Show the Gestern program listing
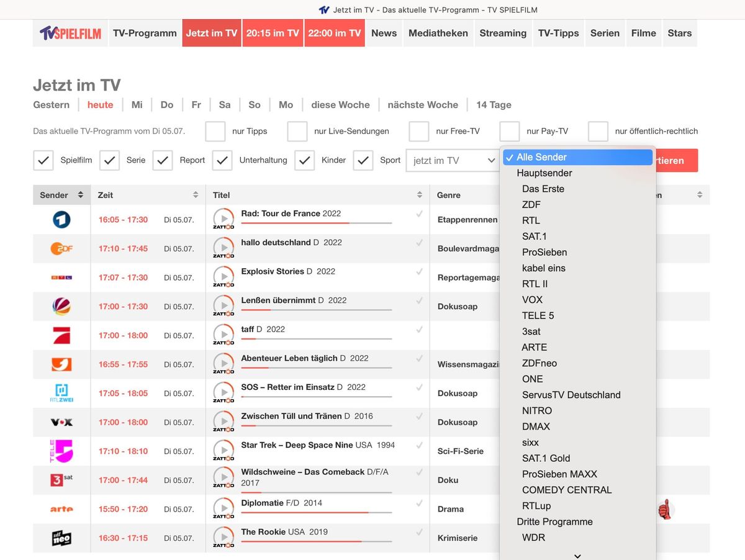Viewport: 745px width, 560px height. coord(52,105)
